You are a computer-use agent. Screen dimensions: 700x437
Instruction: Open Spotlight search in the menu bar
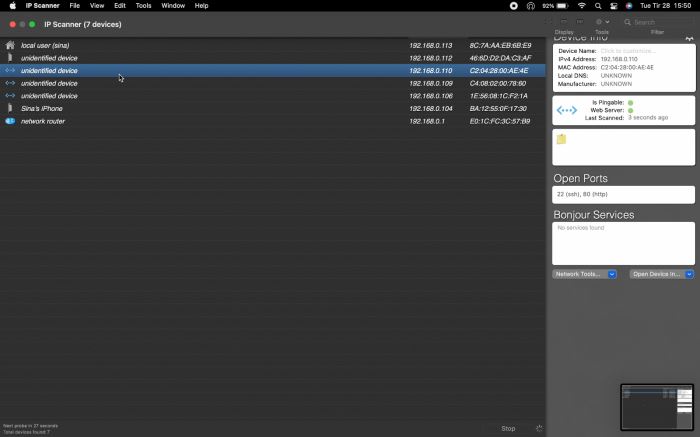[x=598, y=6]
